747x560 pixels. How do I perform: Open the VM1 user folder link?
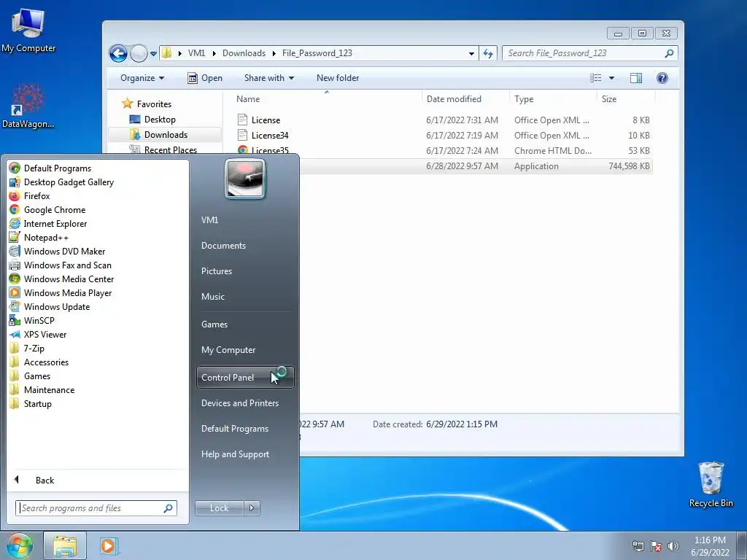point(209,220)
